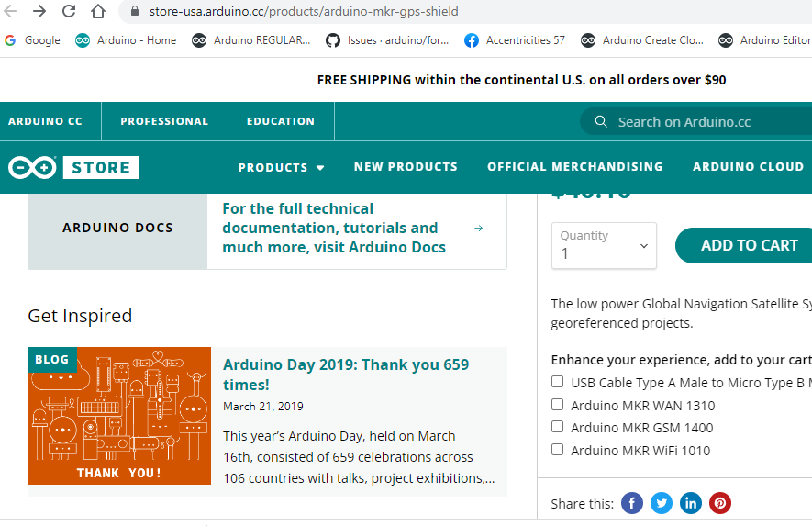Enable the Arduino MKR GSM 1400 checkbox

click(558, 427)
